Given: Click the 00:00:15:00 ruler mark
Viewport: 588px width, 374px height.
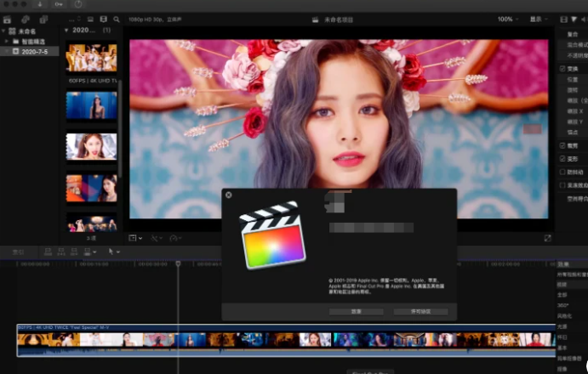Looking at the screenshot, I should coord(94,264).
